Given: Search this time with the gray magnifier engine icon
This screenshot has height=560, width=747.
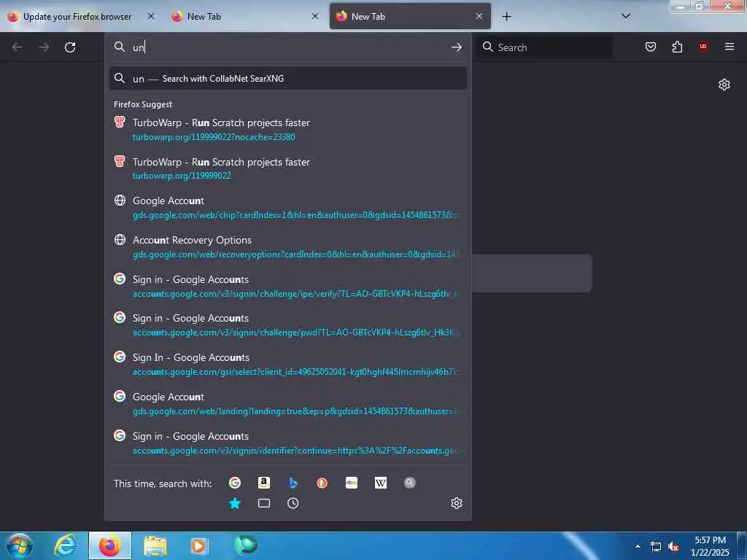Looking at the screenshot, I should click(410, 483).
